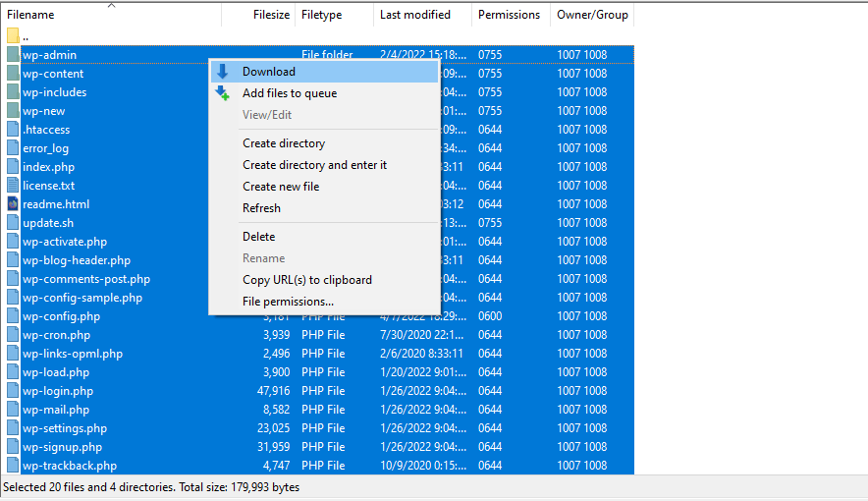The image size is (868, 501).
Task: Sort list by Filename column header
Action: (x=111, y=15)
